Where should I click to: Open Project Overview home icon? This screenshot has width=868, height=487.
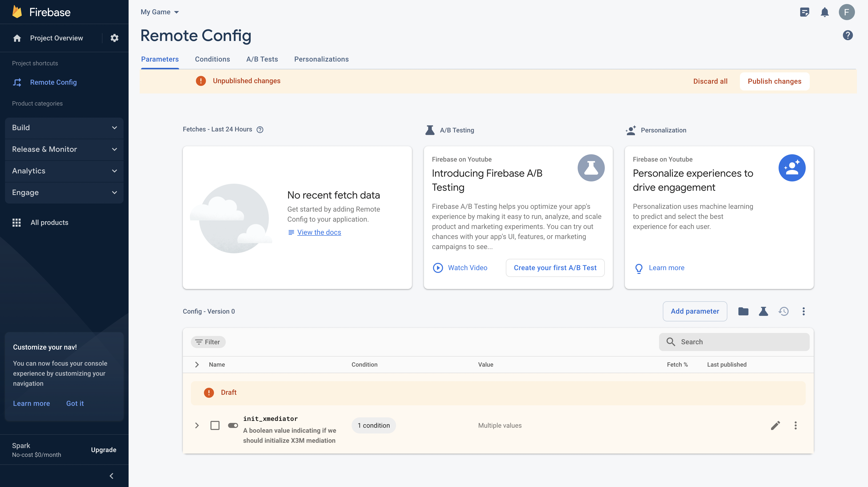17,38
